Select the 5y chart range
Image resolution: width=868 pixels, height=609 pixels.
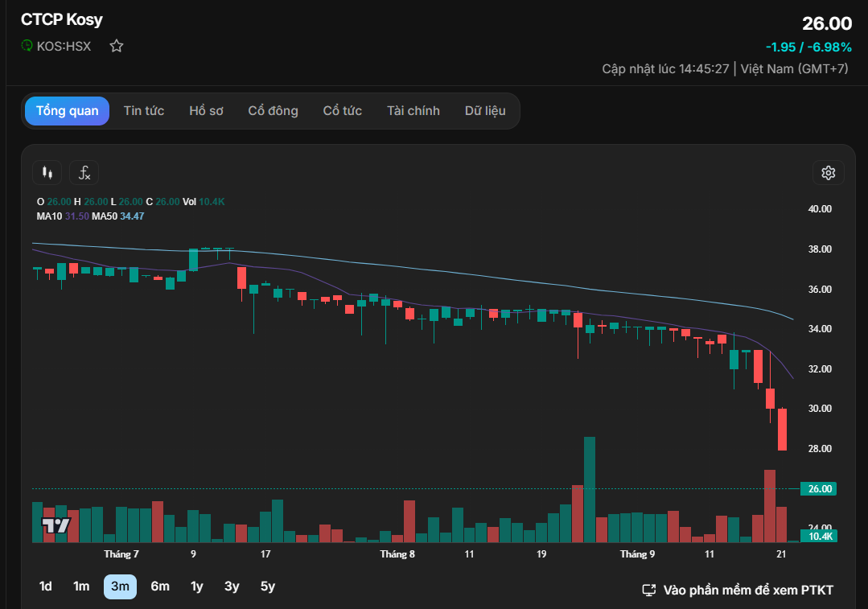pyautogui.click(x=268, y=586)
